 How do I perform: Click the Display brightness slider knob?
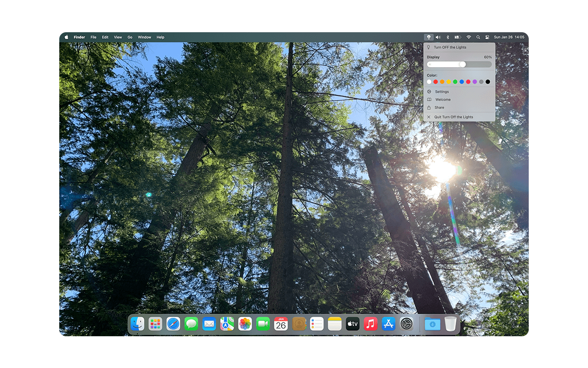[x=463, y=64]
